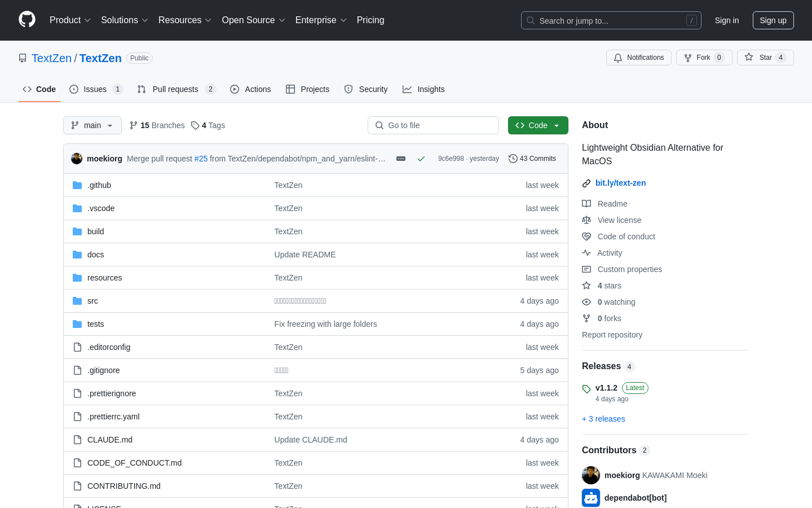Click the watching eye icon
Image resolution: width=812 pixels, height=508 pixels.
tap(586, 302)
